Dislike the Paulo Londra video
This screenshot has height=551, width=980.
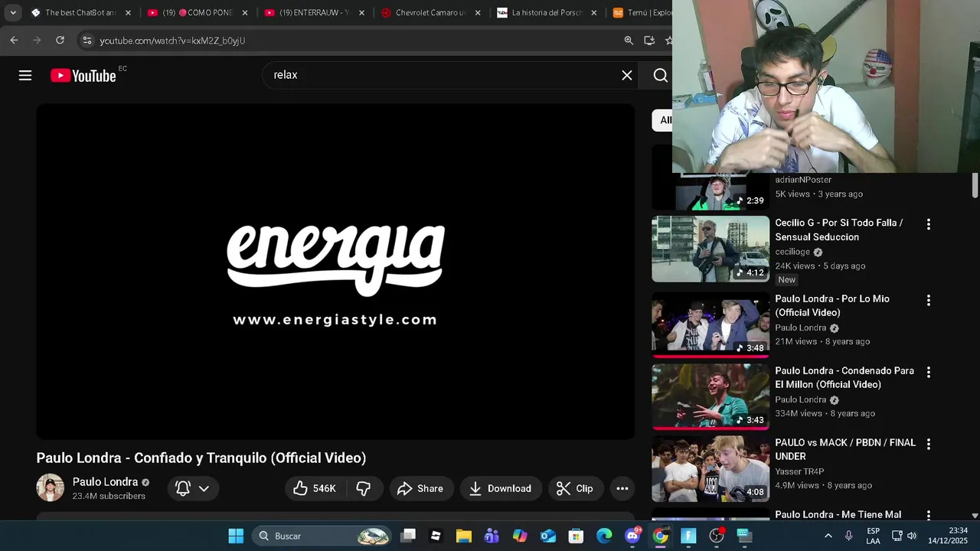coord(364,488)
